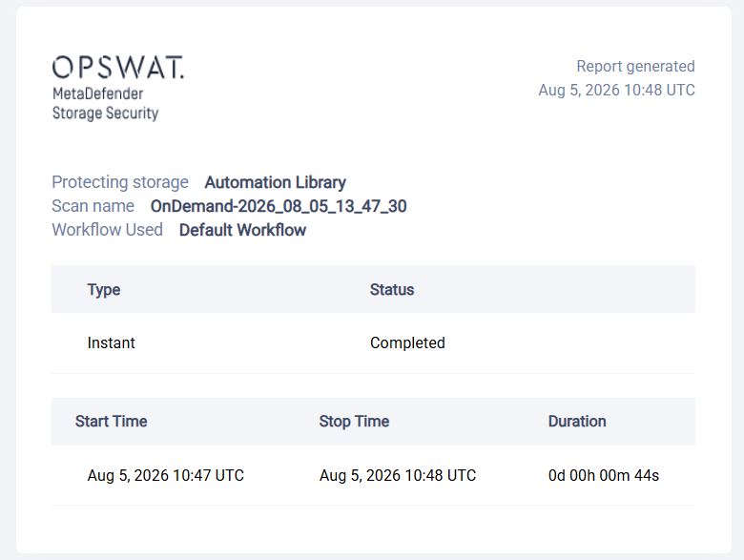
Task: Select the duration value 0d 00h 00m 44s
Action: pos(604,475)
